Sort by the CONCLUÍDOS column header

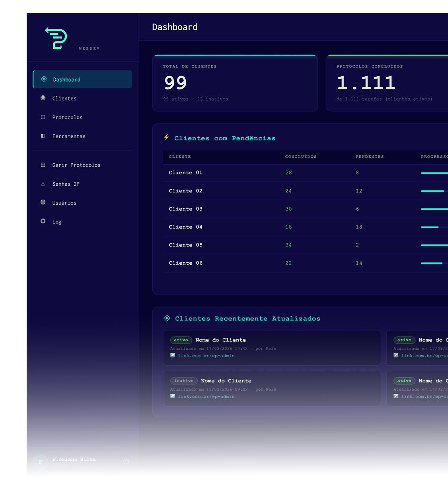(x=300, y=157)
